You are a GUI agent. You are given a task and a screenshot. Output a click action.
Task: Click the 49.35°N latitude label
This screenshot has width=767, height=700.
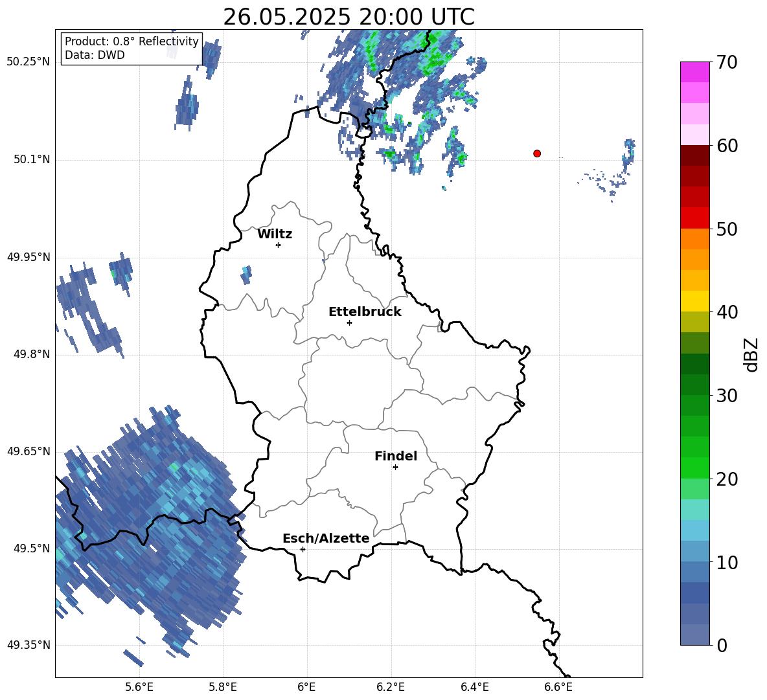29,645
